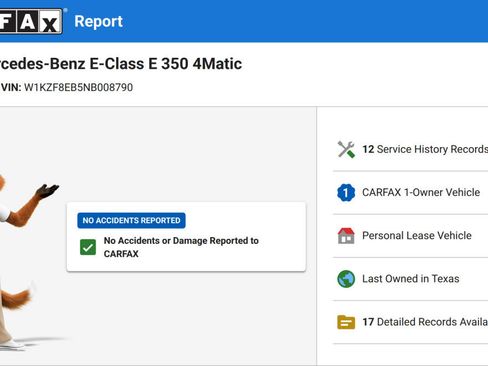Click the VIN number text
The width and height of the screenshot is (488, 366).
coord(78,87)
